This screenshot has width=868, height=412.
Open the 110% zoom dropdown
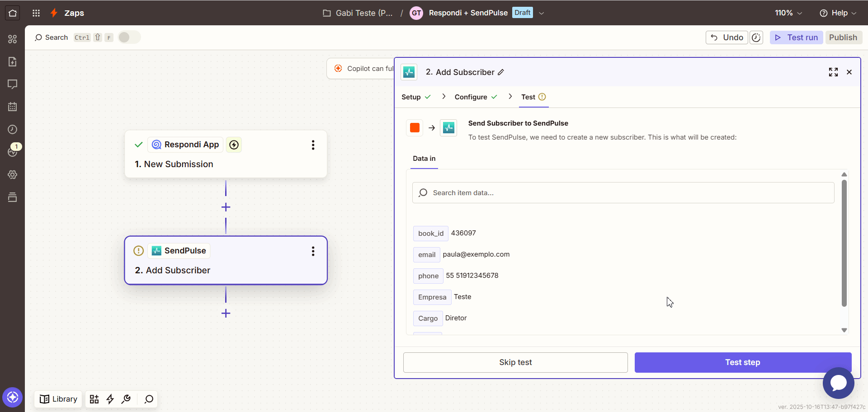[x=788, y=13]
